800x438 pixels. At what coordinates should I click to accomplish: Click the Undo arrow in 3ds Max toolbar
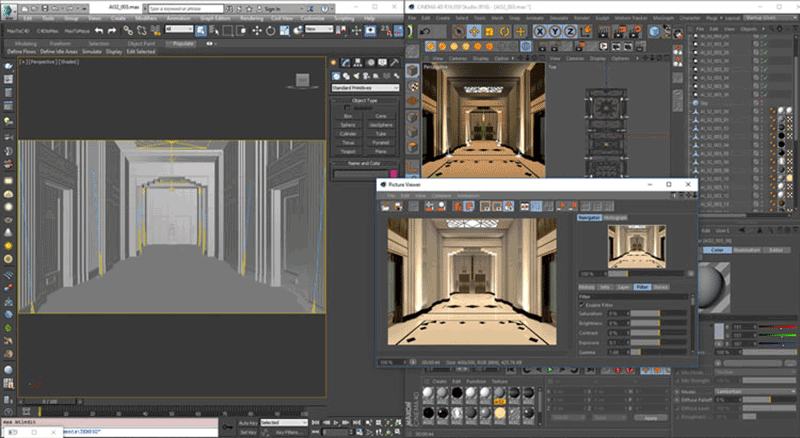click(99, 31)
